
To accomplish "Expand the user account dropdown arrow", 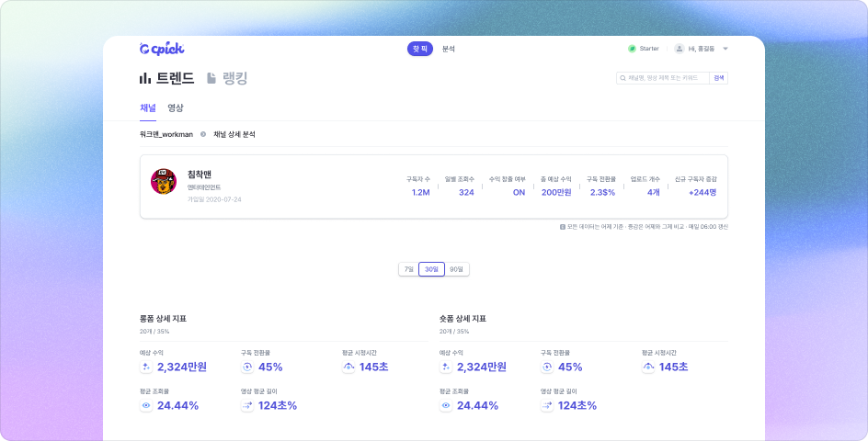I will point(725,49).
